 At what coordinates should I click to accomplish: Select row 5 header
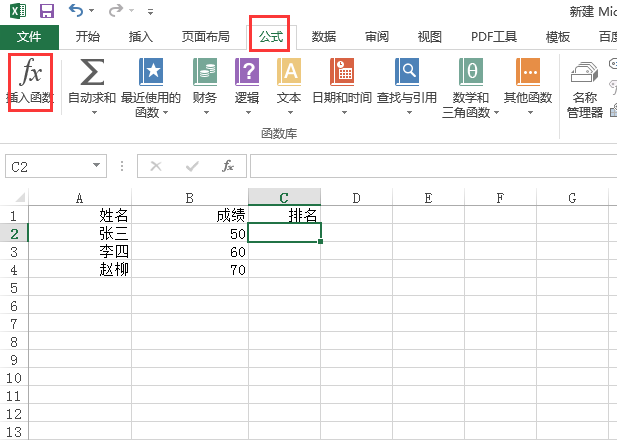(14, 288)
